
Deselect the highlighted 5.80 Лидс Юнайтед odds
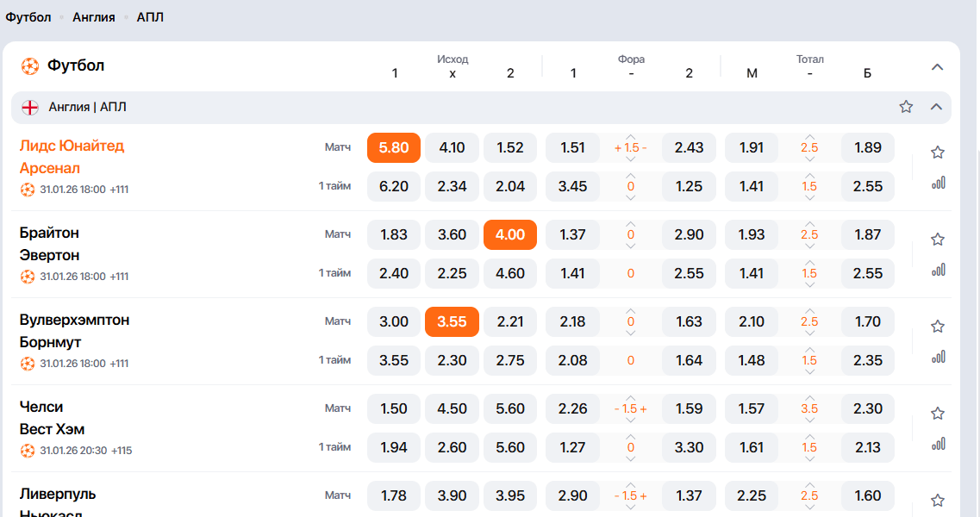[x=394, y=147]
